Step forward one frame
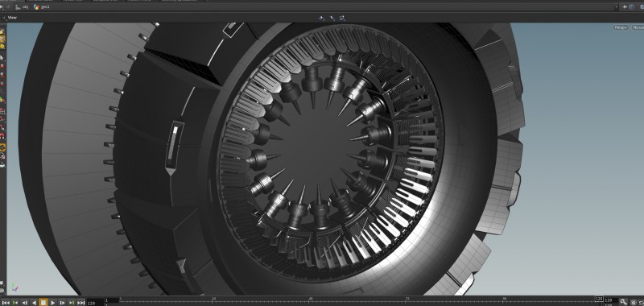 tap(63, 303)
